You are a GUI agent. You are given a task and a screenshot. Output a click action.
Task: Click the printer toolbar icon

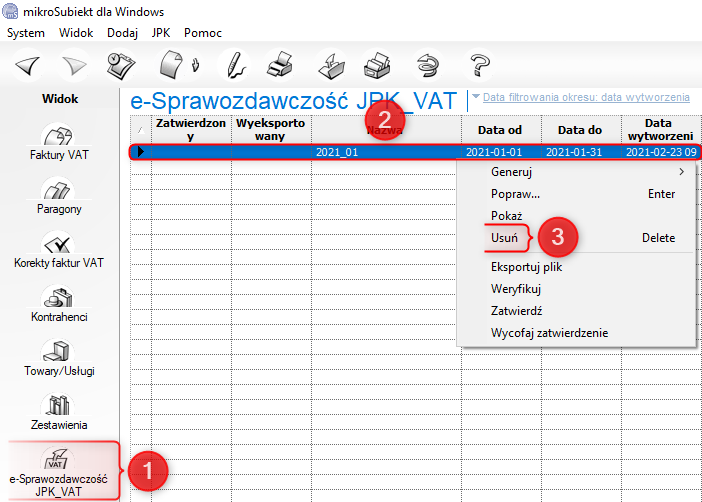(x=280, y=65)
